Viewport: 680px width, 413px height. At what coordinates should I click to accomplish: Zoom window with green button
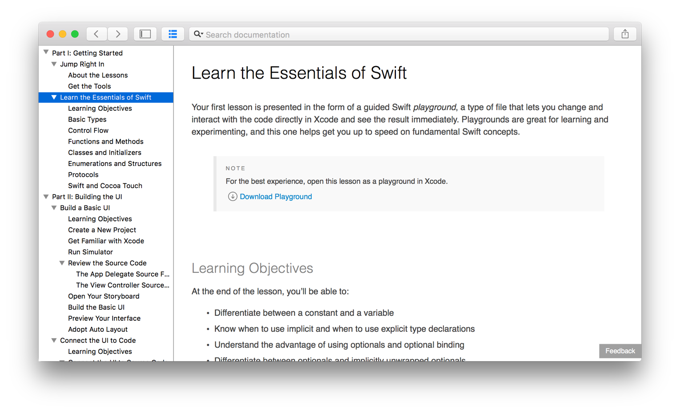75,34
